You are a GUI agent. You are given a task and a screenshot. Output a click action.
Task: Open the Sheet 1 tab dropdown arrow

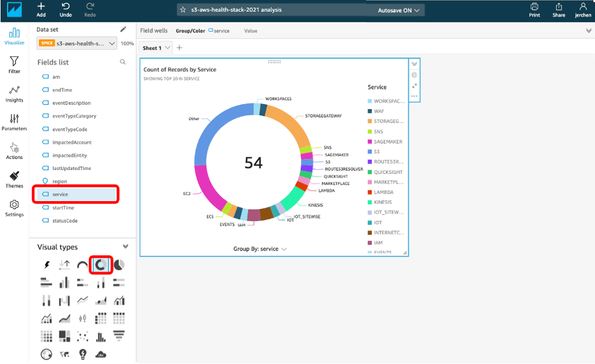point(167,48)
